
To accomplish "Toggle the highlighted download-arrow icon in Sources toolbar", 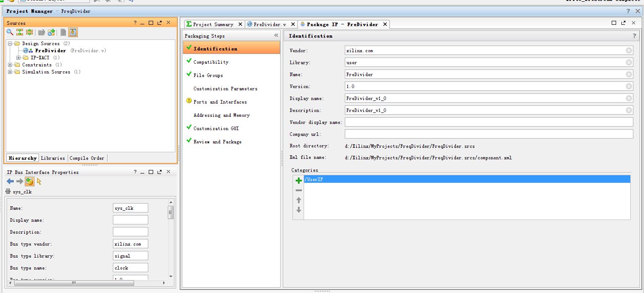I will pos(73,32).
